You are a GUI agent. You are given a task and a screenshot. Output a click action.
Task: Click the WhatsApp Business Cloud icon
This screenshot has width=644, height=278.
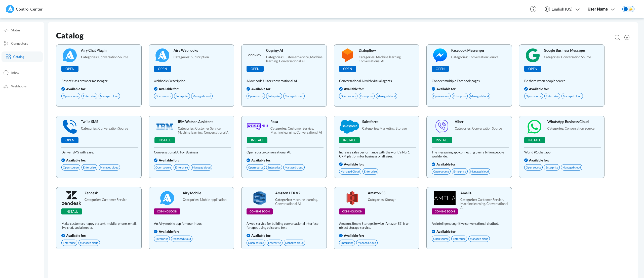coord(534,126)
